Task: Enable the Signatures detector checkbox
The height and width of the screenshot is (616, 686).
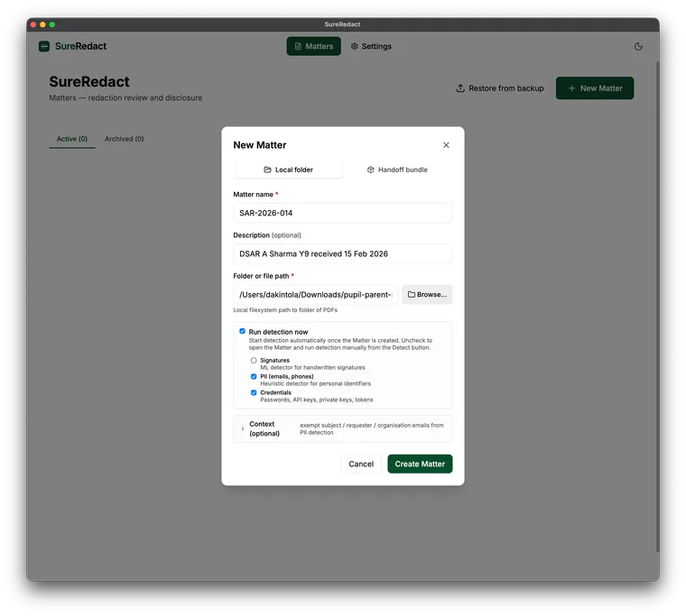Action: pos(254,361)
